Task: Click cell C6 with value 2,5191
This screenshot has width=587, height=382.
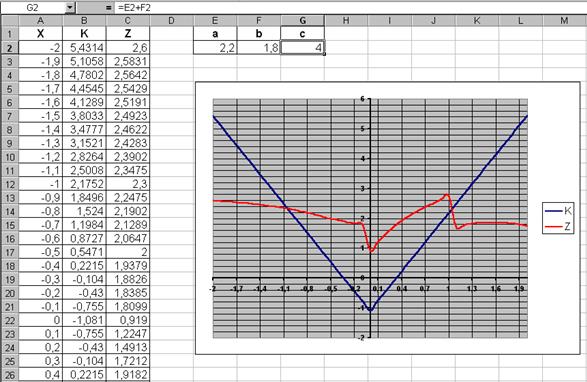Action: [128, 102]
